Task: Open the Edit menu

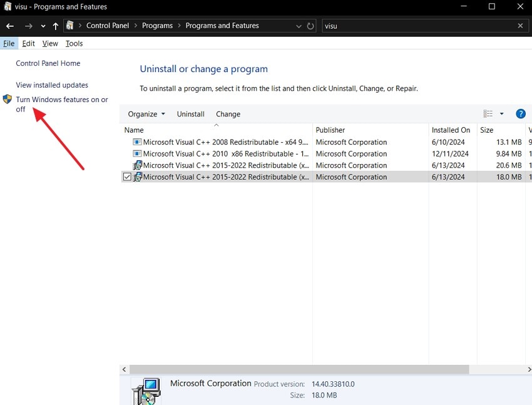Action: [29, 43]
